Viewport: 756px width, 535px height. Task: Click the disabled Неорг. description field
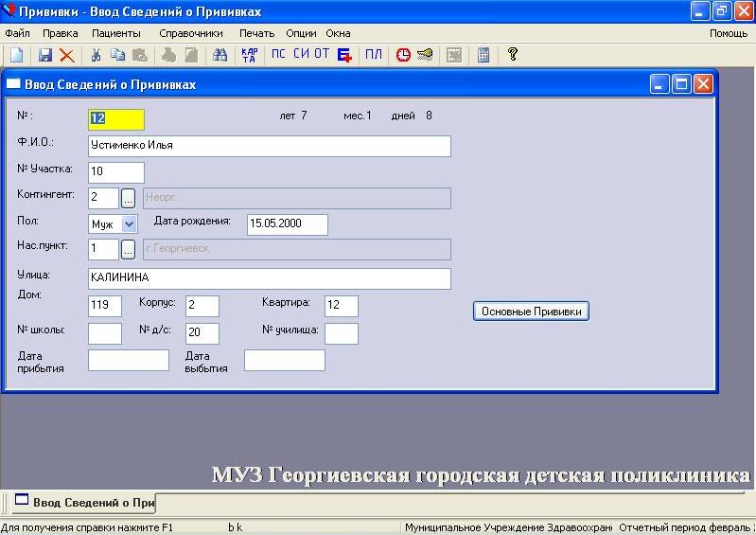pos(297,198)
